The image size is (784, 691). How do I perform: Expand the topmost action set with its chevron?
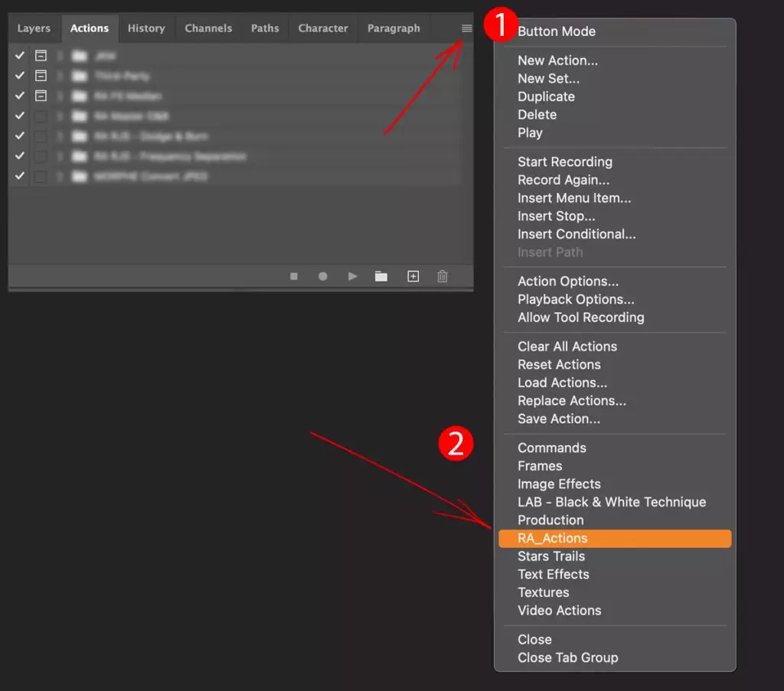pyautogui.click(x=60, y=55)
